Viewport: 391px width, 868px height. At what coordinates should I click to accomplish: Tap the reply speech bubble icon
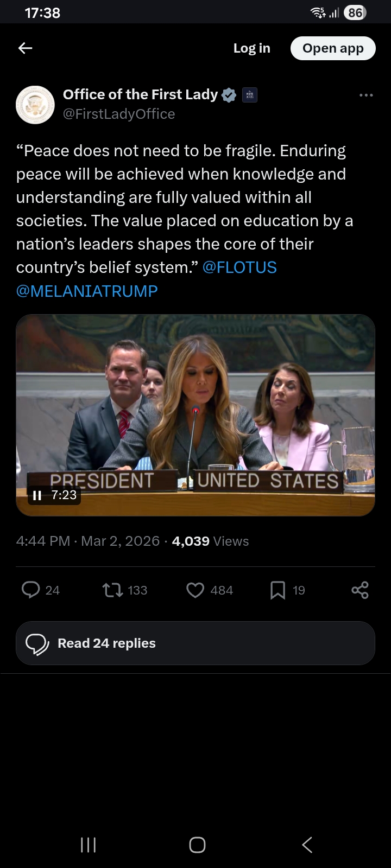point(31,590)
